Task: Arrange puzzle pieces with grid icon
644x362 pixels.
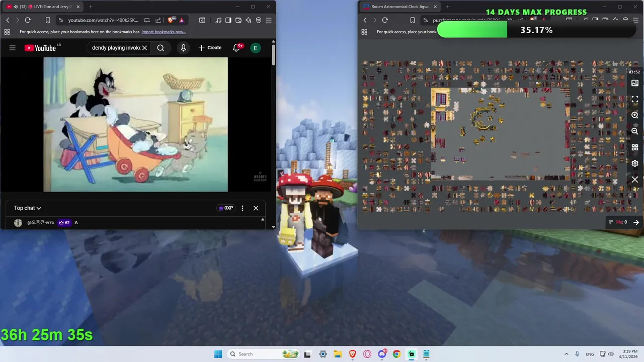Action: point(634,147)
